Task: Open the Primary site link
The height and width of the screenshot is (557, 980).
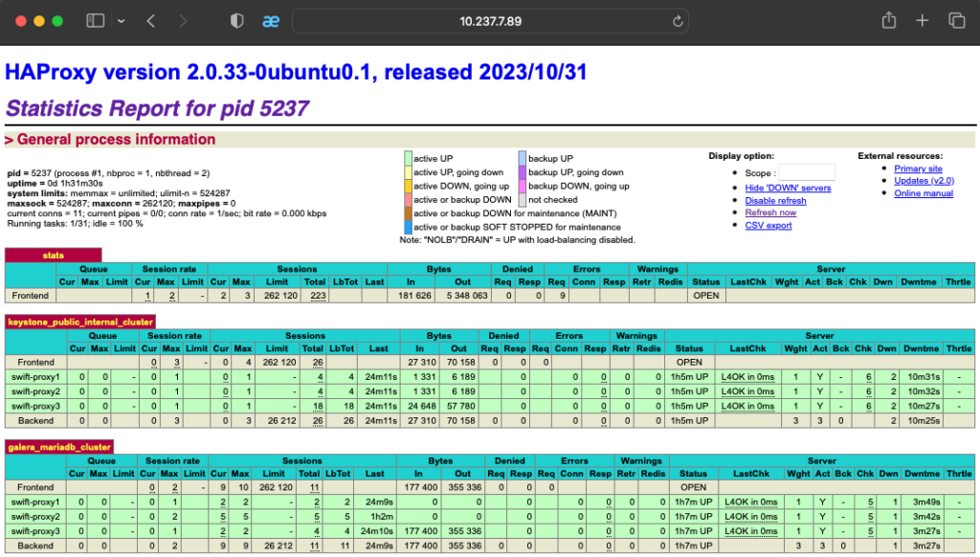Action: 918,168
